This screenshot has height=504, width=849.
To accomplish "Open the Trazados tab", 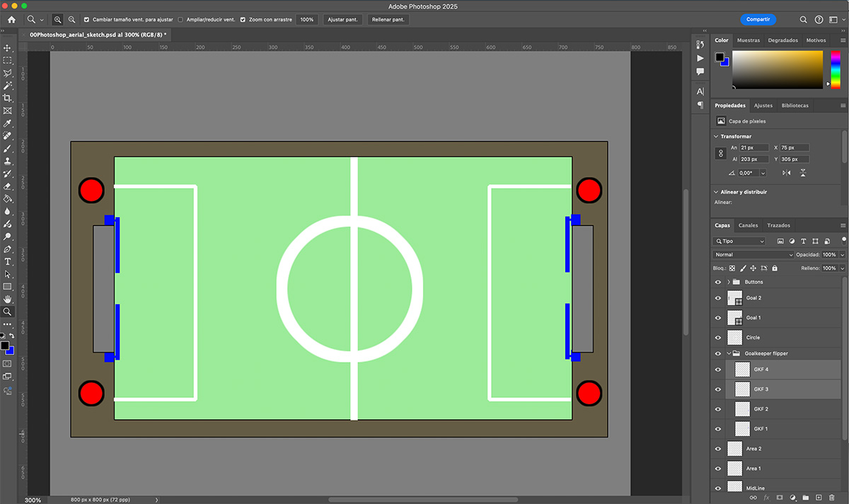I will point(778,225).
